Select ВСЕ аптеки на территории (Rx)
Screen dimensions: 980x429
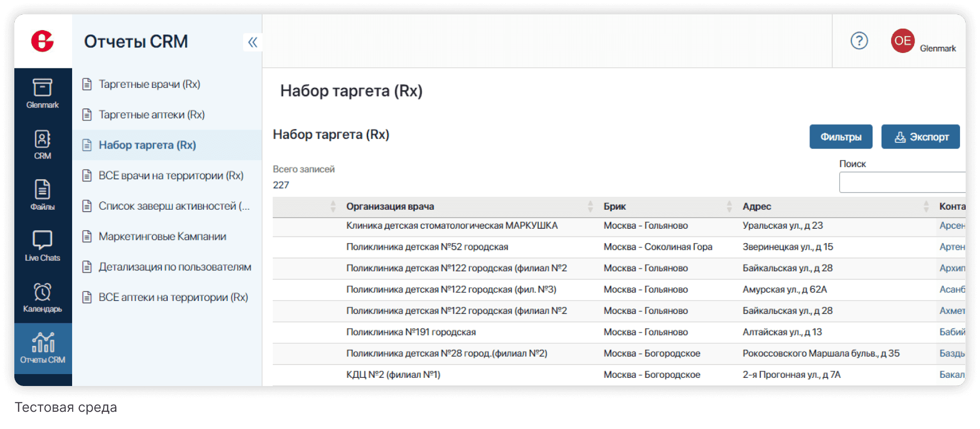pyautogui.click(x=173, y=297)
